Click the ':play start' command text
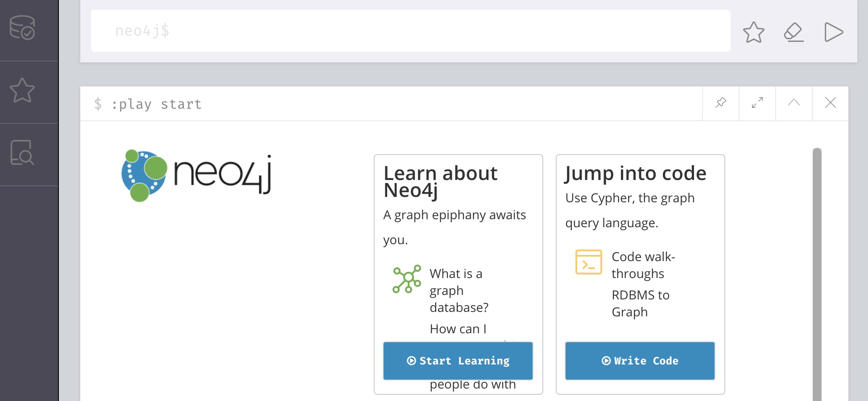Screen dimensions: 868x401 point(156,104)
